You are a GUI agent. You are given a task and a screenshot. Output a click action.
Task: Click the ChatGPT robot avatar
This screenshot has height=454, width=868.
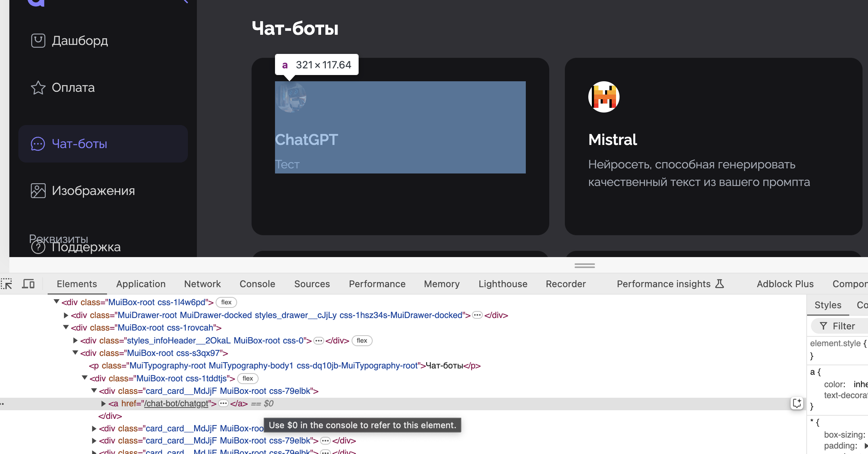coord(291,97)
